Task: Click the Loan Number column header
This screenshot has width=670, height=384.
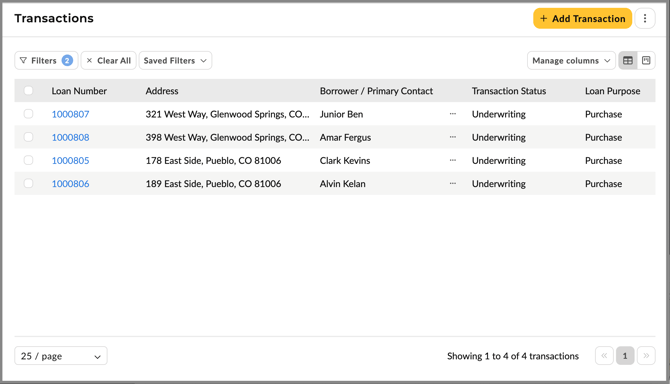Action: coord(79,91)
